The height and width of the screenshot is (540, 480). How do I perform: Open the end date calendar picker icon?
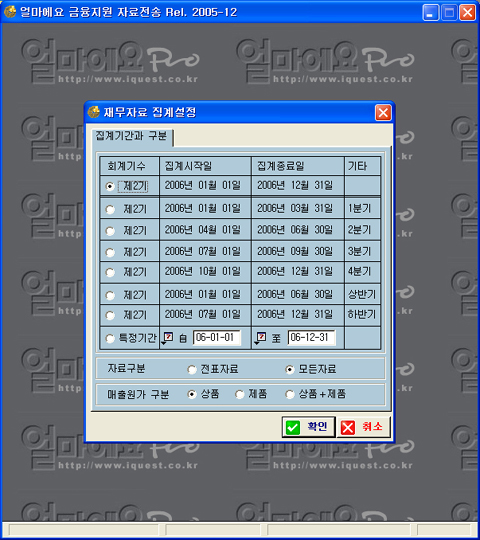coord(261,338)
